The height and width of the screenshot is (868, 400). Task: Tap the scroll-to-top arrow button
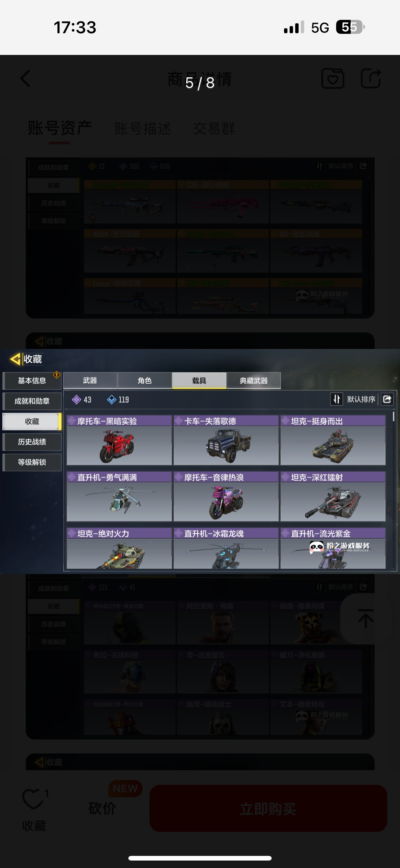pyautogui.click(x=366, y=619)
